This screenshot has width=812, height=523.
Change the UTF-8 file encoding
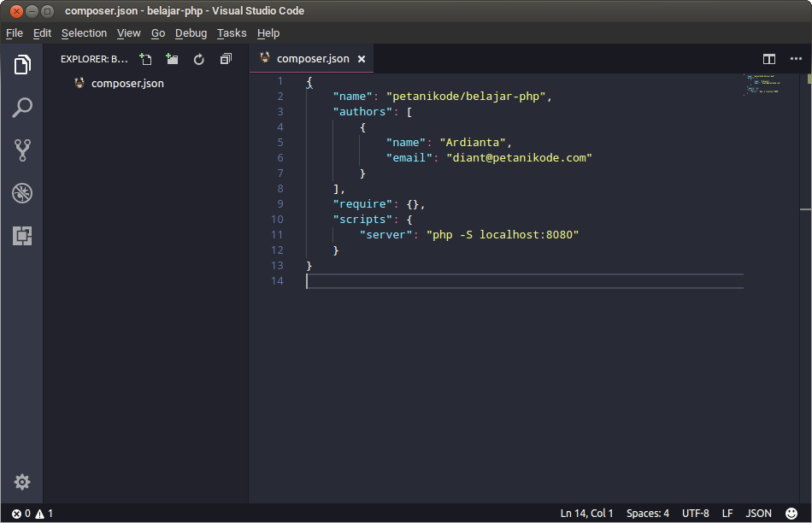tap(695, 514)
